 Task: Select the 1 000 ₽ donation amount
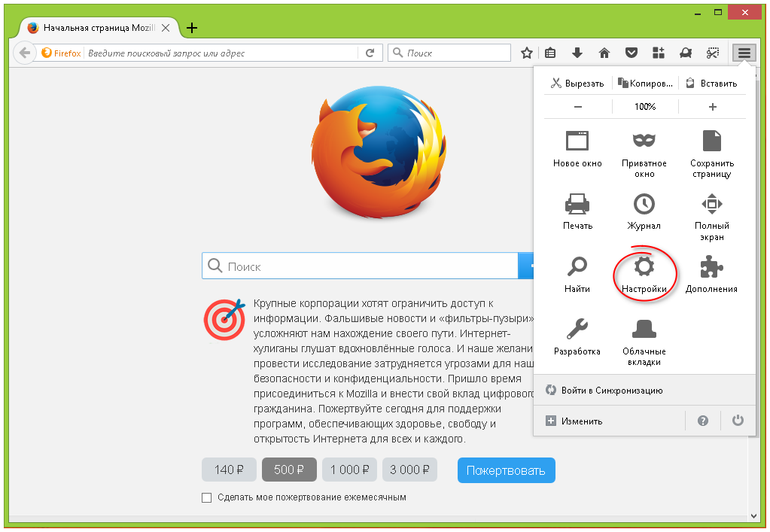pos(350,470)
